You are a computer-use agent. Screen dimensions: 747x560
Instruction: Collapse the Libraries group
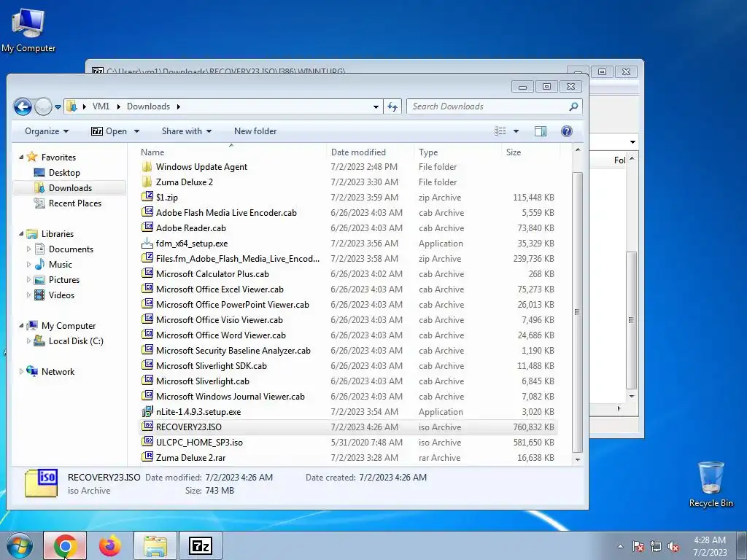[x=21, y=234]
